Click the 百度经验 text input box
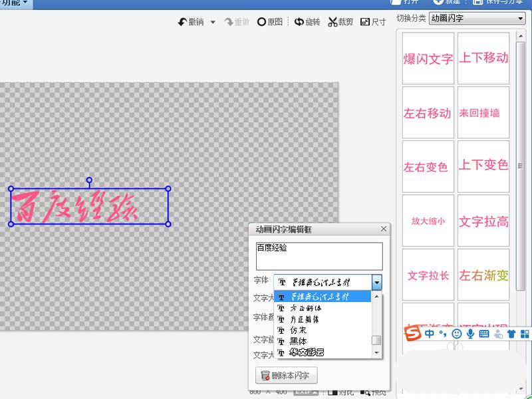The width and height of the screenshot is (532, 399). click(319, 256)
